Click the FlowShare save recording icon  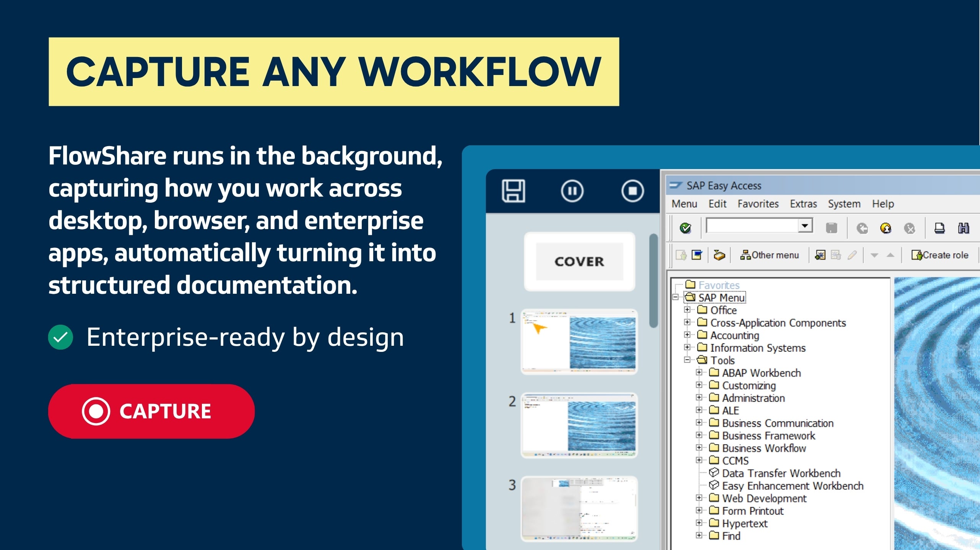513,190
